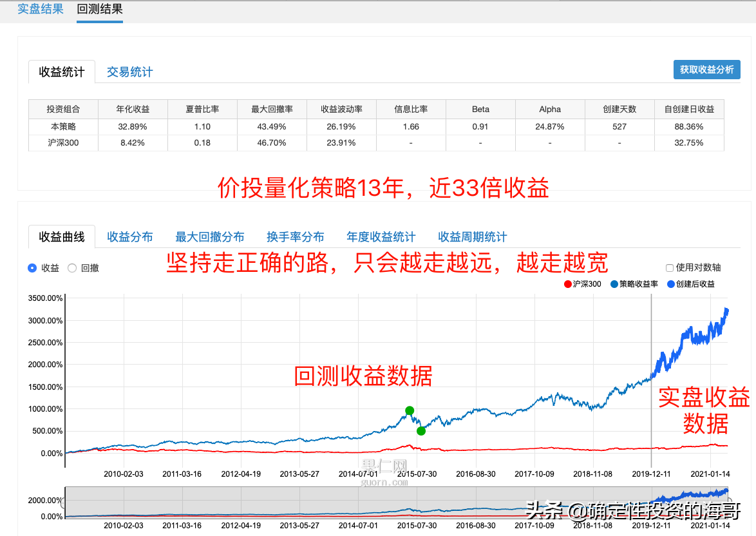Select the 收益 radio button
This screenshot has width=756, height=536.
[32, 268]
